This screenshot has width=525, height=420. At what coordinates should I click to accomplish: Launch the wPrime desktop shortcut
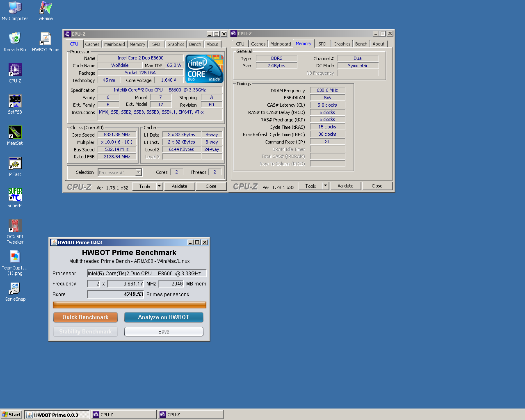click(46, 11)
